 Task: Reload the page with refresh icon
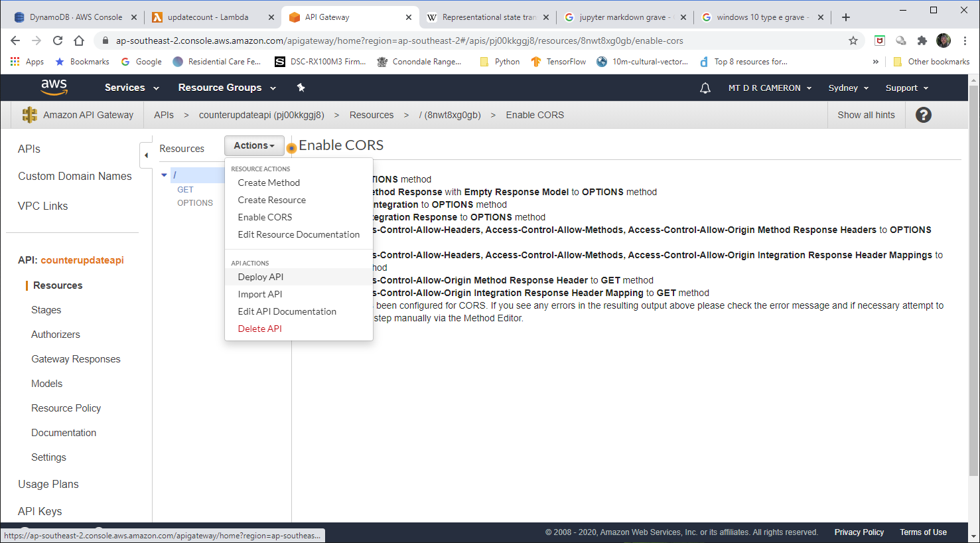pyautogui.click(x=58, y=40)
